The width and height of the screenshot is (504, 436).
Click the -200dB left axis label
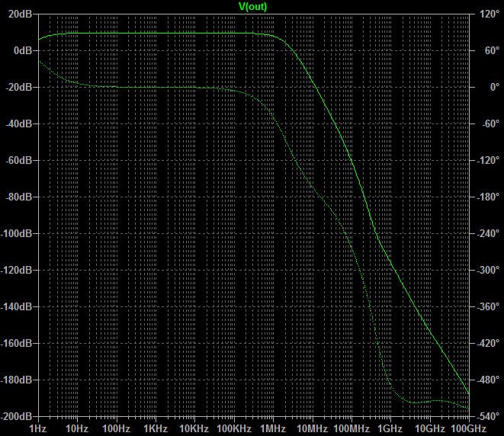[x=16, y=417]
